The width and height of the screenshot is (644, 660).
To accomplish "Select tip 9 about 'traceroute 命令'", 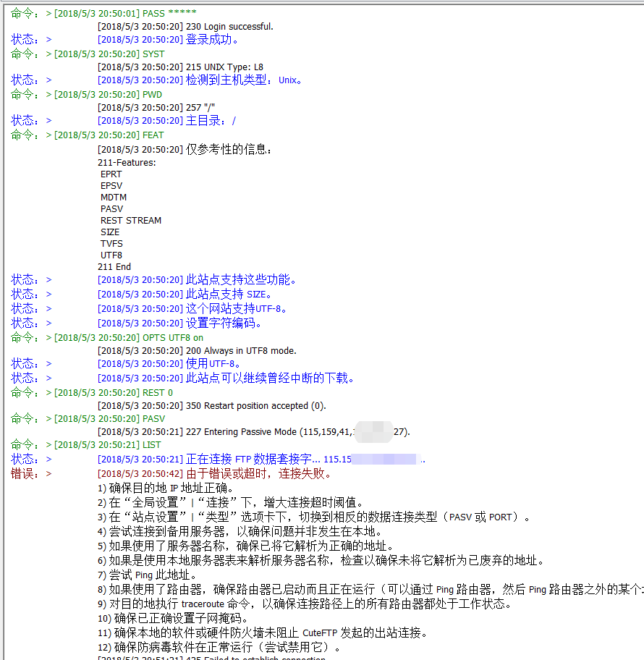I will pos(305,604).
